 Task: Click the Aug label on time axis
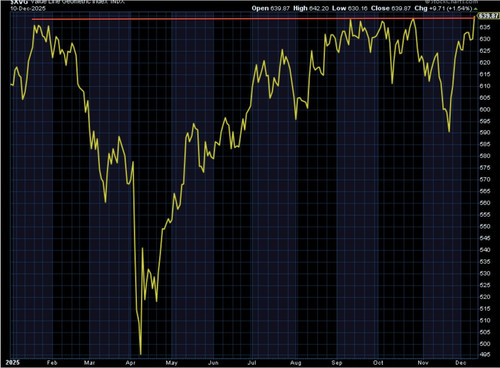tap(296, 362)
